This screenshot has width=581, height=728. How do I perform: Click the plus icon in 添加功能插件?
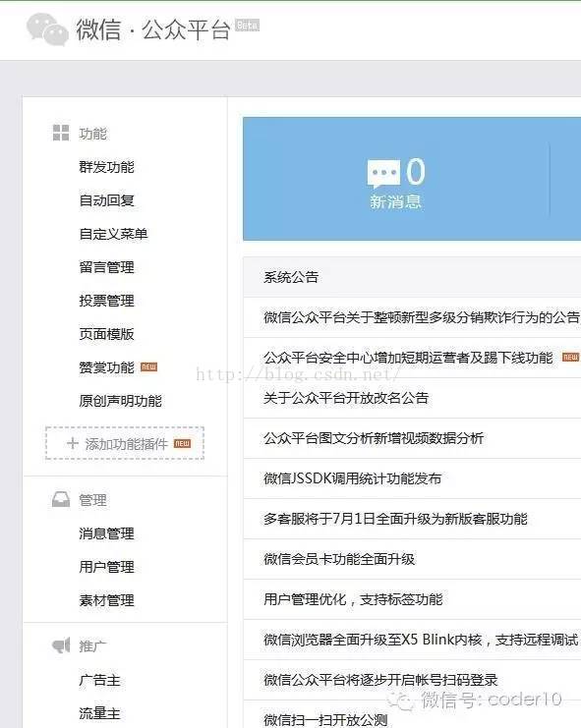tap(73, 443)
